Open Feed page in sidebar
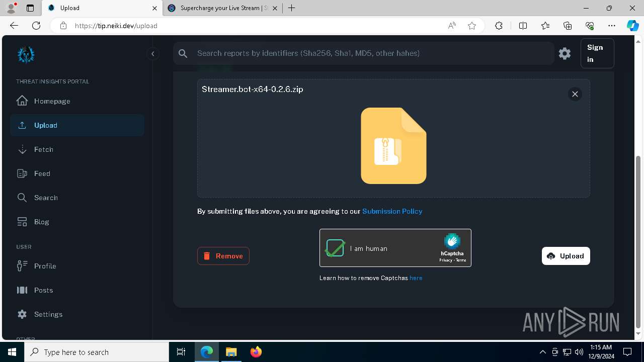644x362 pixels. coord(77,173)
